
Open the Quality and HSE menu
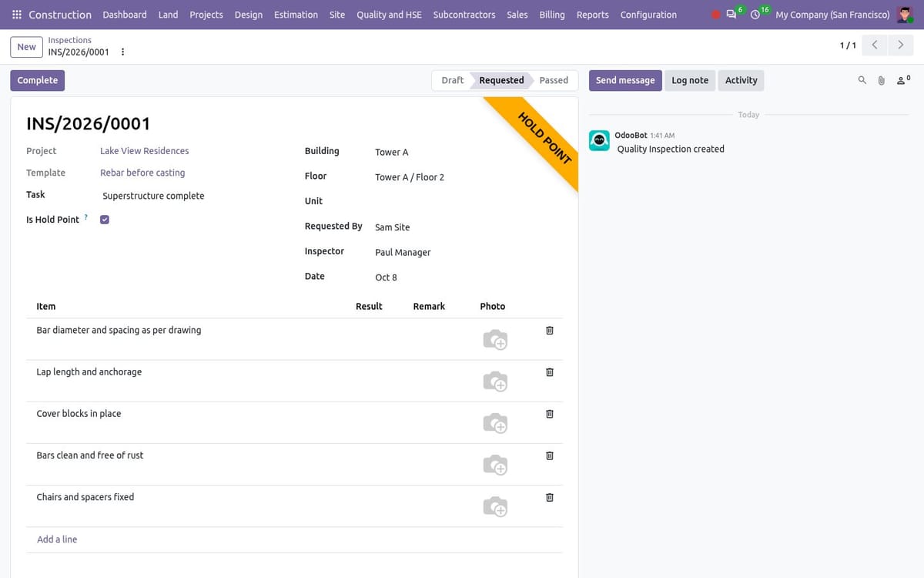[x=389, y=15]
